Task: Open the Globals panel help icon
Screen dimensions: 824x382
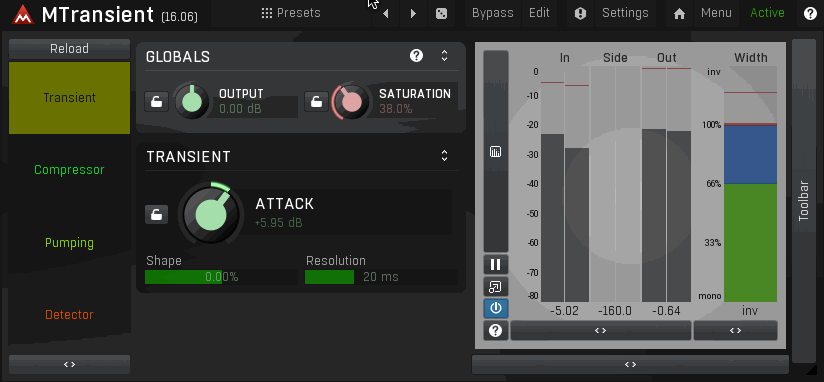Action: [416, 56]
